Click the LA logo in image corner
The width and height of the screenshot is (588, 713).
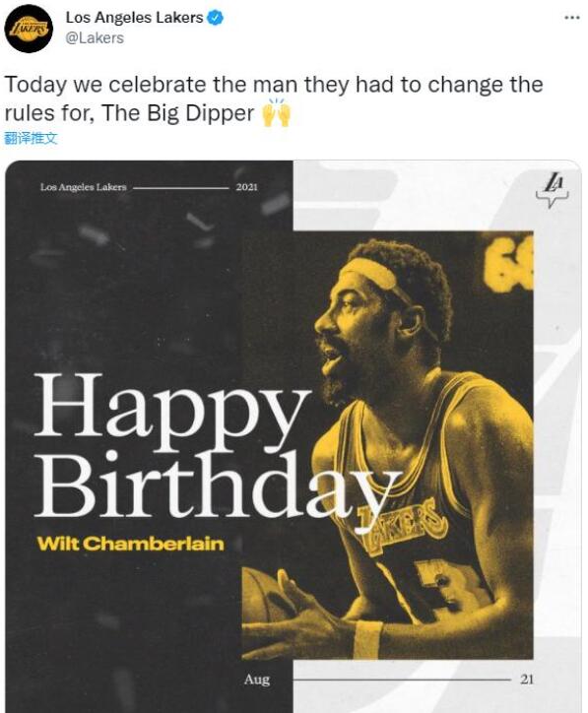tap(553, 190)
